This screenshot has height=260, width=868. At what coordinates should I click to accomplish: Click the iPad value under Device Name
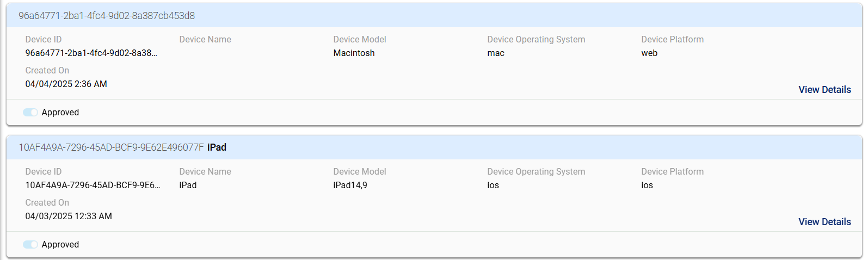coord(188,185)
